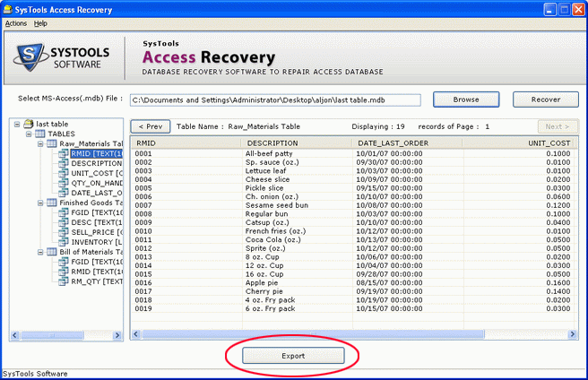
Task: Click cell 'Pickle slice'
Action: [x=264, y=188]
